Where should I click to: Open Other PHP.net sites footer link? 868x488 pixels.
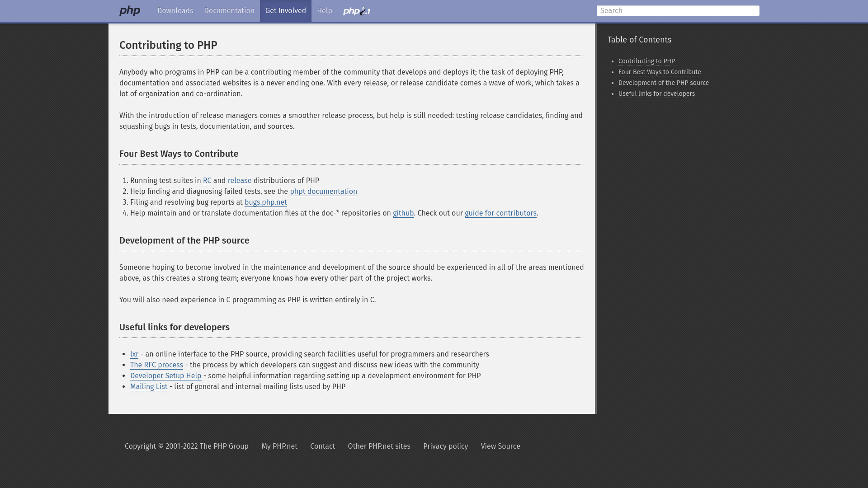click(x=379, y=446)
